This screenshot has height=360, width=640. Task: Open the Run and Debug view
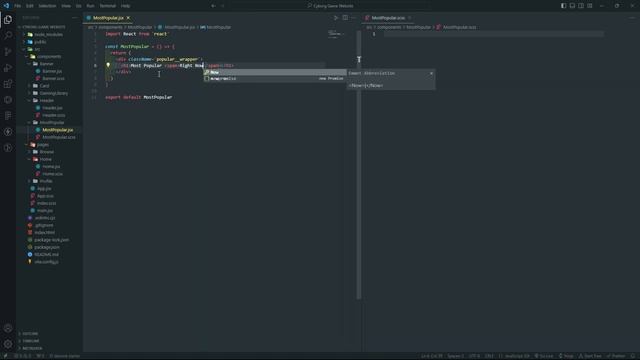pos(8,68)
